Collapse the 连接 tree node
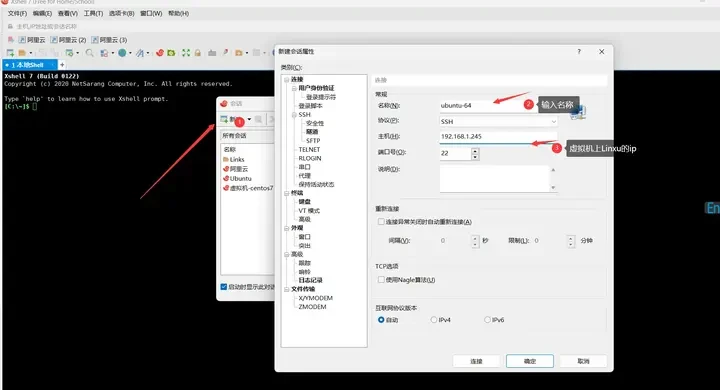This screenshot has width=720, height=390. (287, 79)
